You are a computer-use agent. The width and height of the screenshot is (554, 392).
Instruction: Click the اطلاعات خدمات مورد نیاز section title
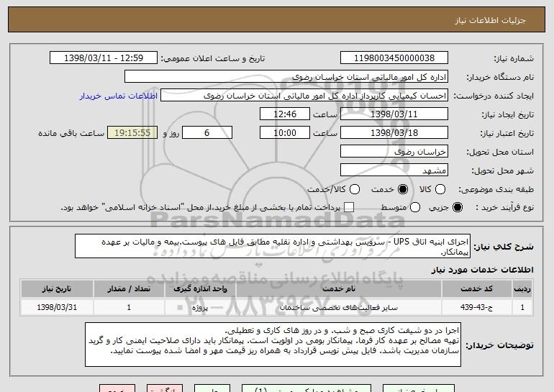(x=482, y=270)
